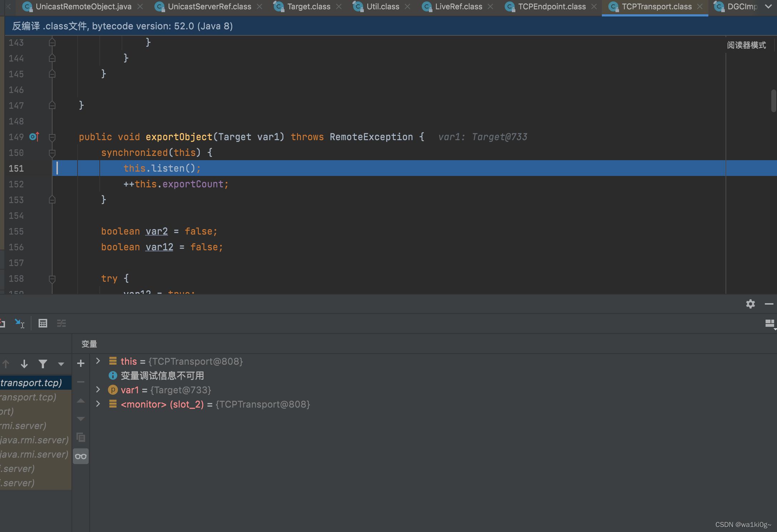Click line number 151 in the gutter

tap(16, 168)
